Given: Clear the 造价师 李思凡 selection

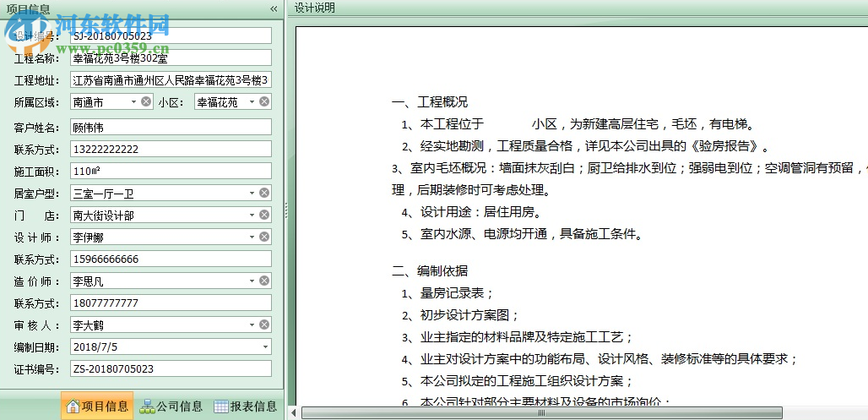Looking at the screenshot, I should (264, 281).
